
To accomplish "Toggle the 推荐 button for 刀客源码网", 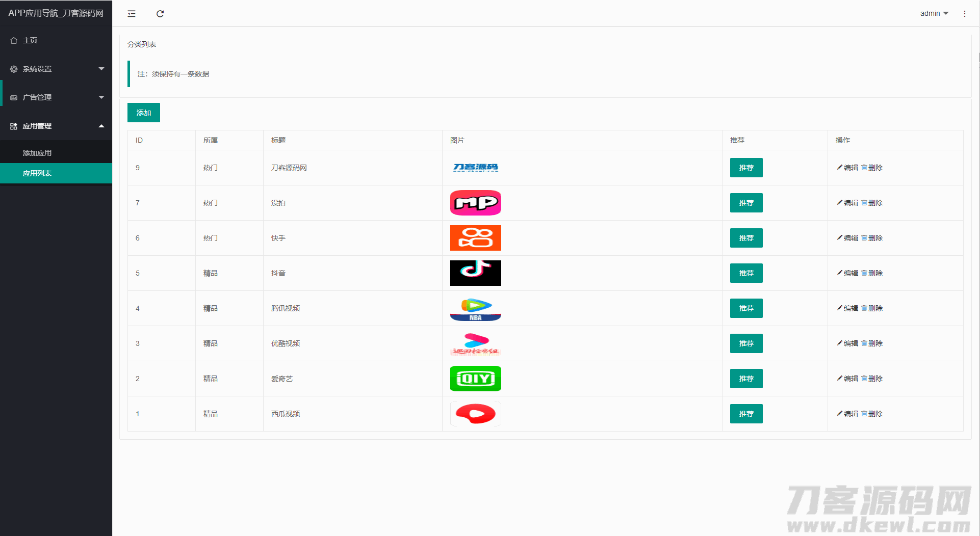I will point(746,168).
